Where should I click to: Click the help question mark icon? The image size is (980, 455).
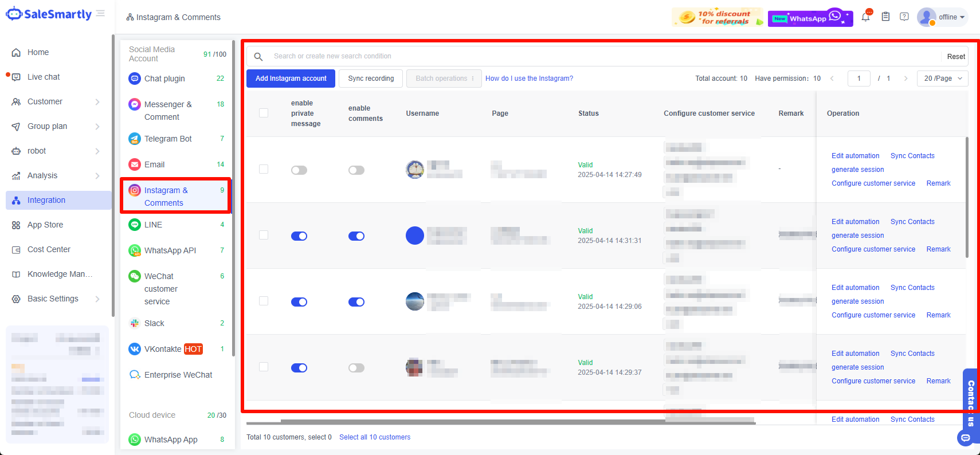tap(904, 17)
